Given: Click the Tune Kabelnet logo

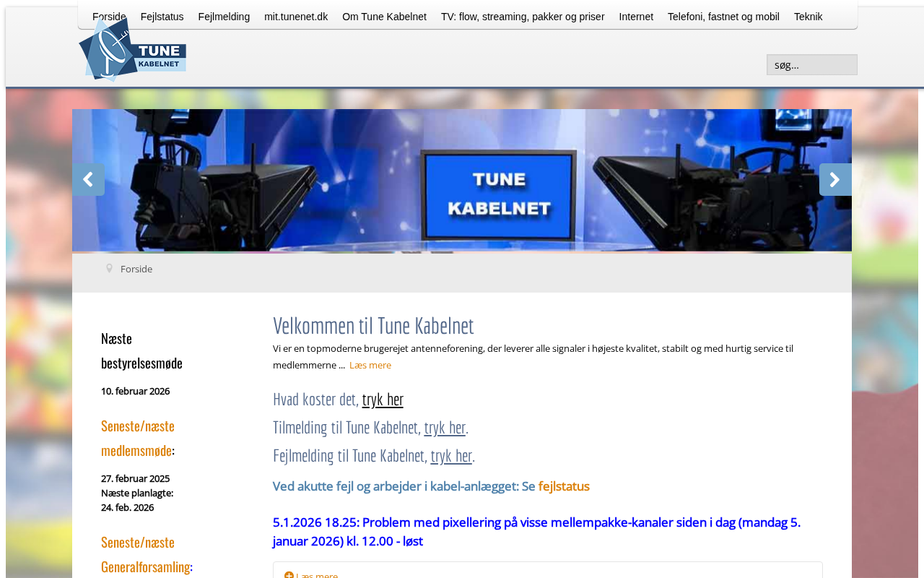Looking at the screenshot, I should (x=133, y=50).
